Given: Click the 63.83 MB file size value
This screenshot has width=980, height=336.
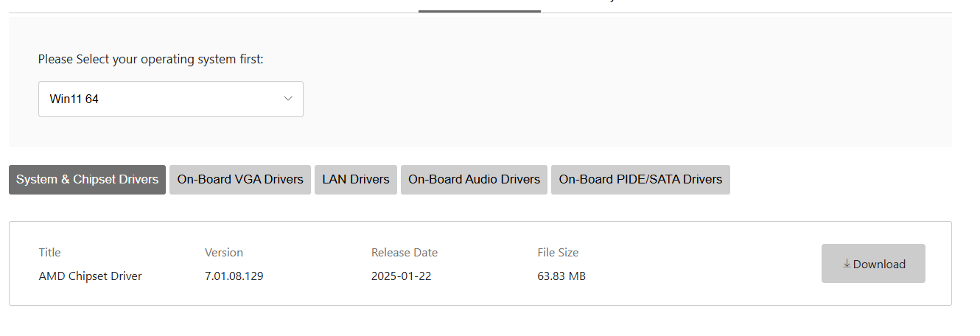Looking at the screenshot, I should (561, 276).
